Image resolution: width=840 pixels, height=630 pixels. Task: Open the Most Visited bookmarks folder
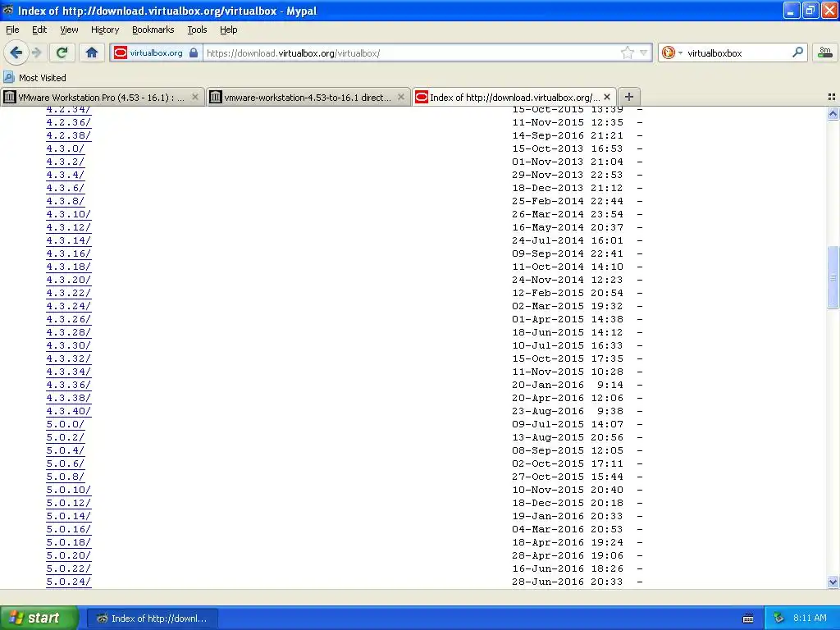click(34, 78)
